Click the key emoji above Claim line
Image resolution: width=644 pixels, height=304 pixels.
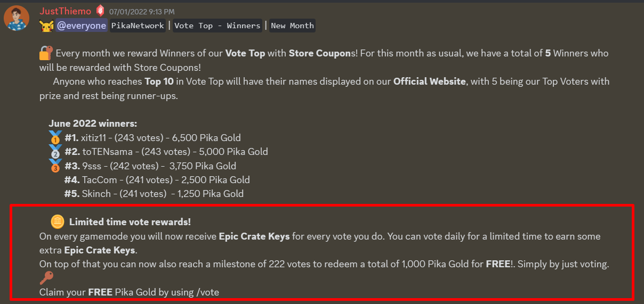pos(47,278)
